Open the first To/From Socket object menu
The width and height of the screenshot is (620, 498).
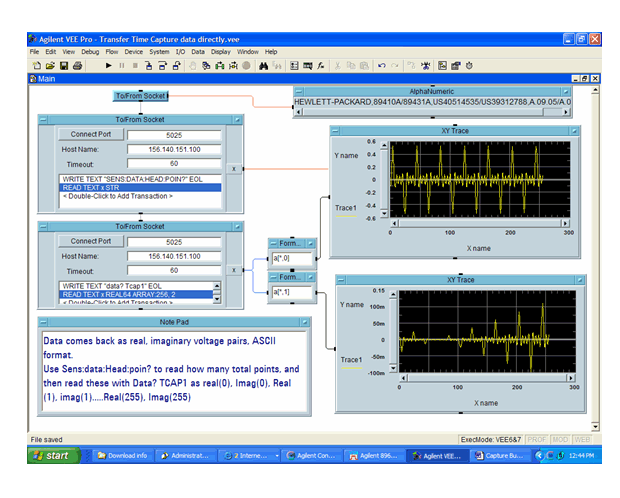tap(45, 119)
